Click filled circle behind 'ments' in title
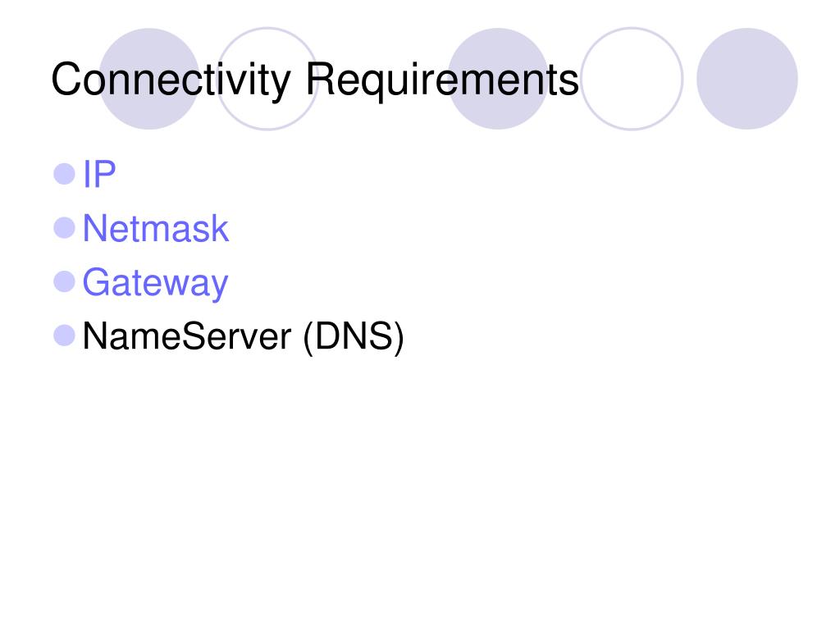This screenshot has width=840, height=630. pyautogui.click(x=498, y=79)
